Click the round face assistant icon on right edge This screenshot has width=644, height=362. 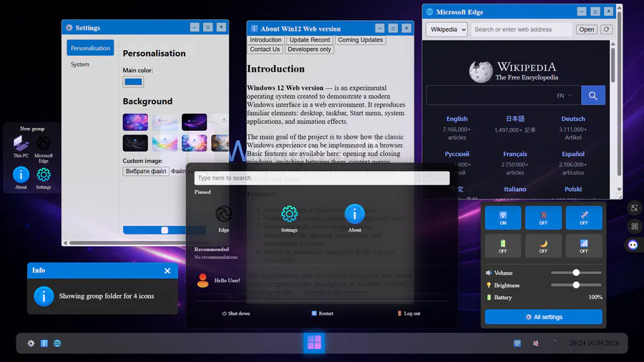[x=633, y=245]
